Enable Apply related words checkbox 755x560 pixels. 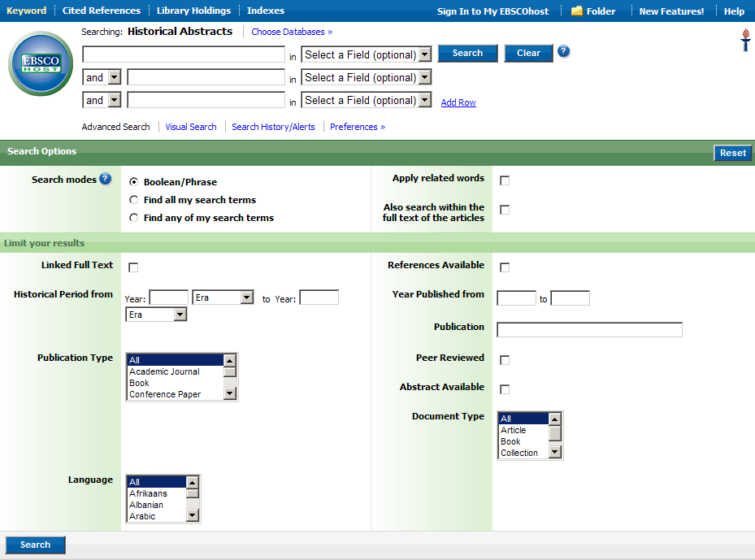click(505, 180)
